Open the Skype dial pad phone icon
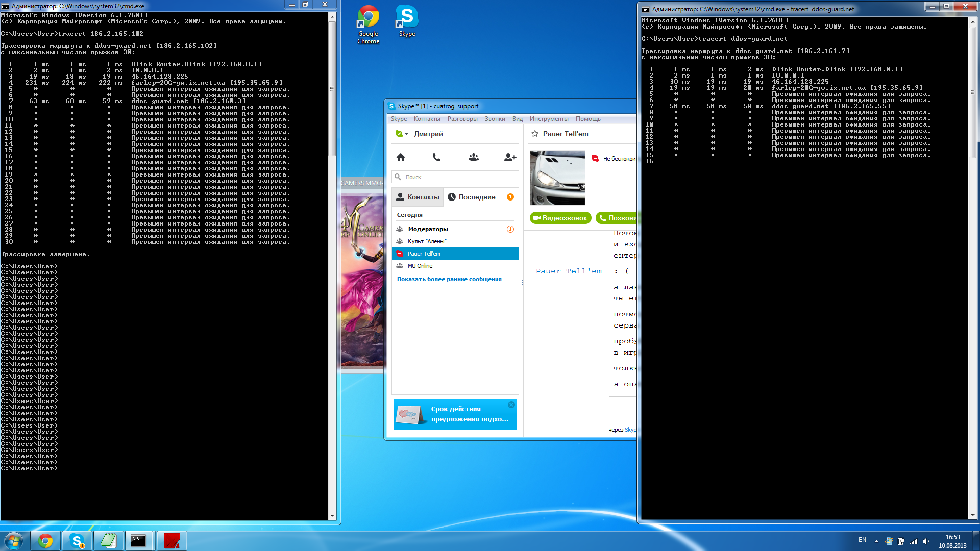The width and height of the screenshot is (980, 551). 436,157
